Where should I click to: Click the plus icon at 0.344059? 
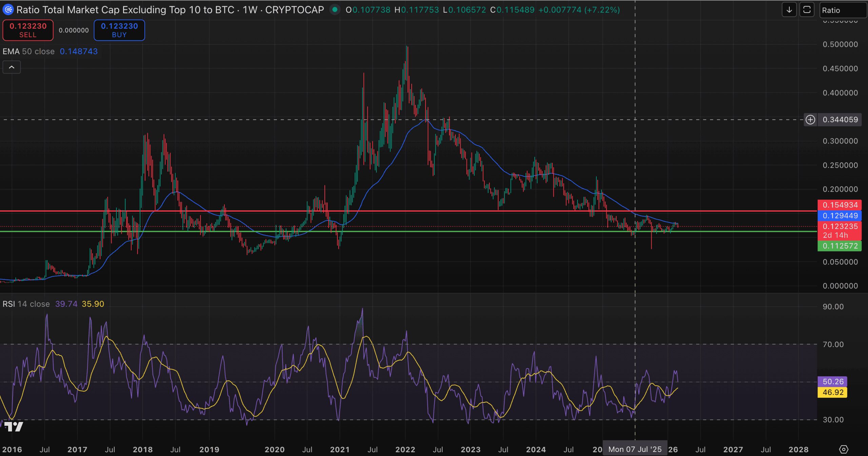[810, 120]
